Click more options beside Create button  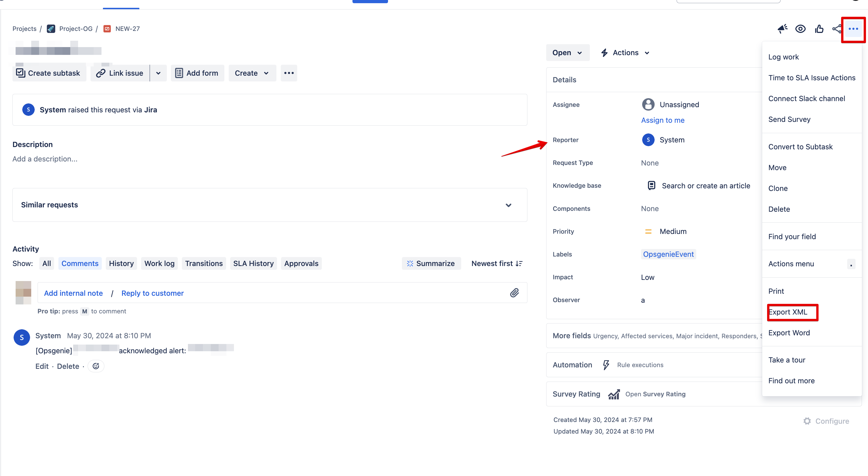point(289,73)
